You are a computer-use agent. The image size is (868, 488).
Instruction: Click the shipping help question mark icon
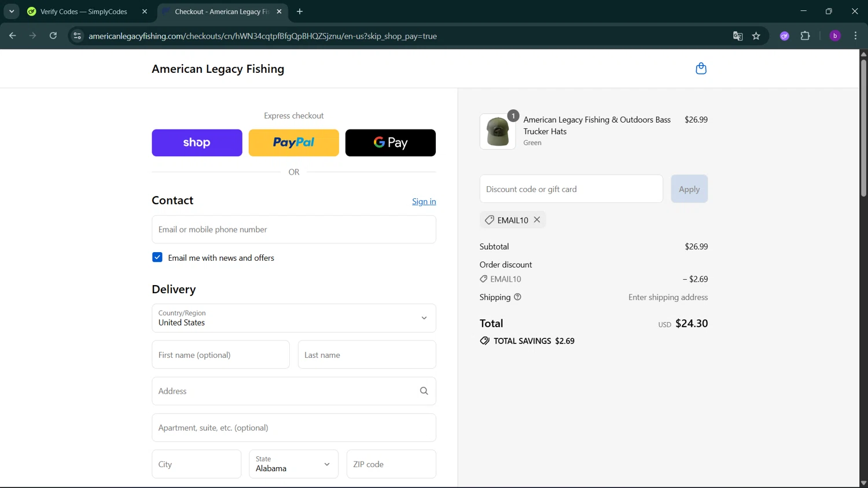point(517,297)
